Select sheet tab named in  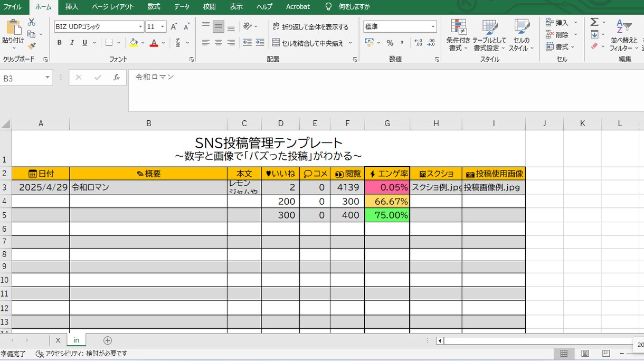pyautogui.click(x=76, y=340)
